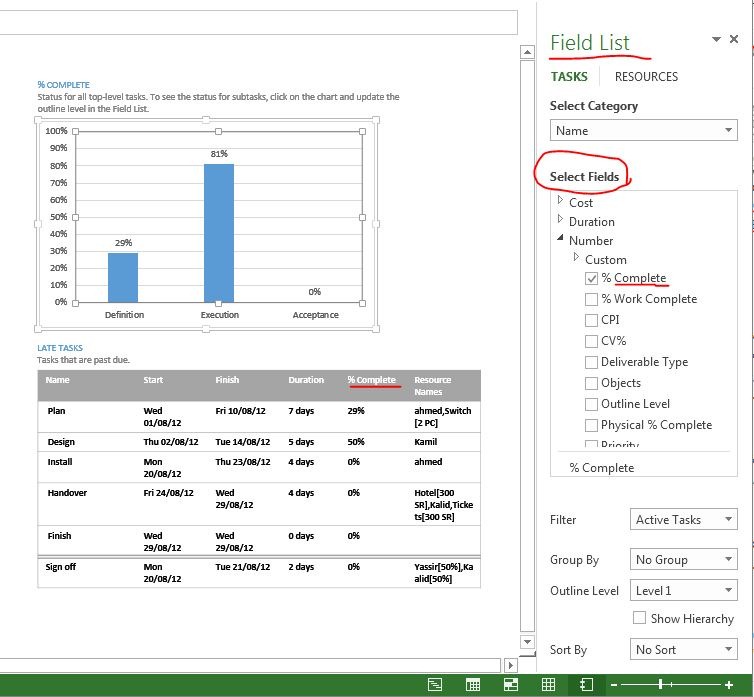Click the vertical scrollbar down arrow
The width and height of the screenshot is (754, 697).
[528, 642]
